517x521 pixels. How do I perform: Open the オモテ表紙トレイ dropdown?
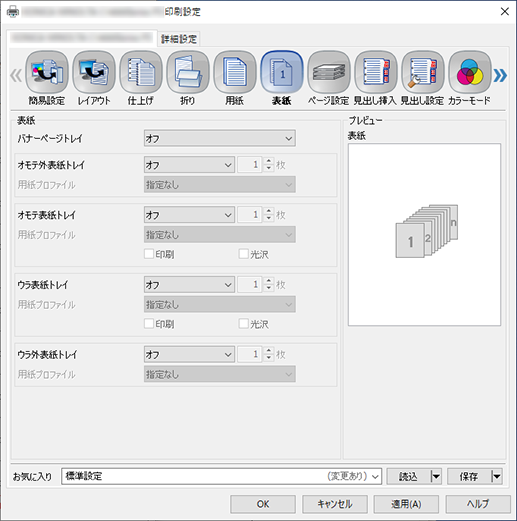pyautogui.click(x=189, y=215)
